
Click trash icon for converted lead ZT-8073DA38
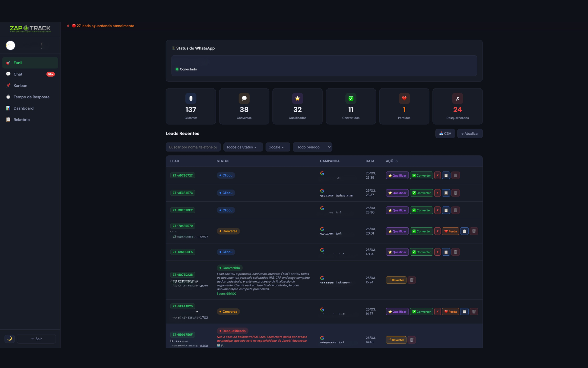click(x=411, y=280)
